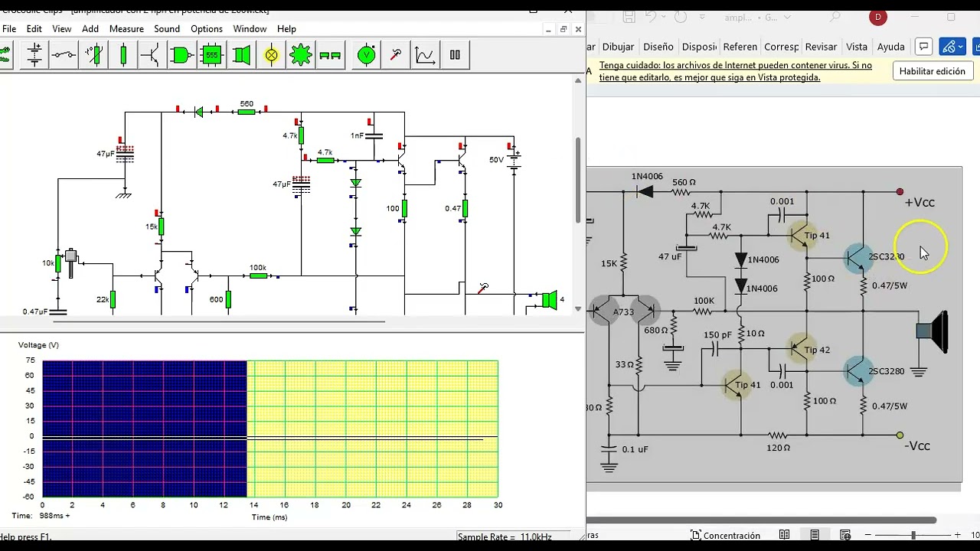Viewport: 980px width, 551px height.
Task: Open the 555 integrated circuits toolbar
Action: [212, 55]
